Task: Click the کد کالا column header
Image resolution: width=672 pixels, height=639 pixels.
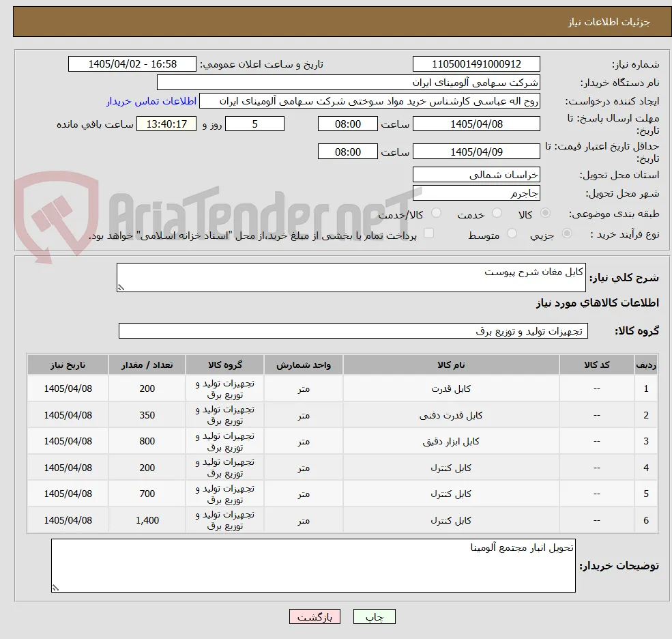Action: [596, 365]
